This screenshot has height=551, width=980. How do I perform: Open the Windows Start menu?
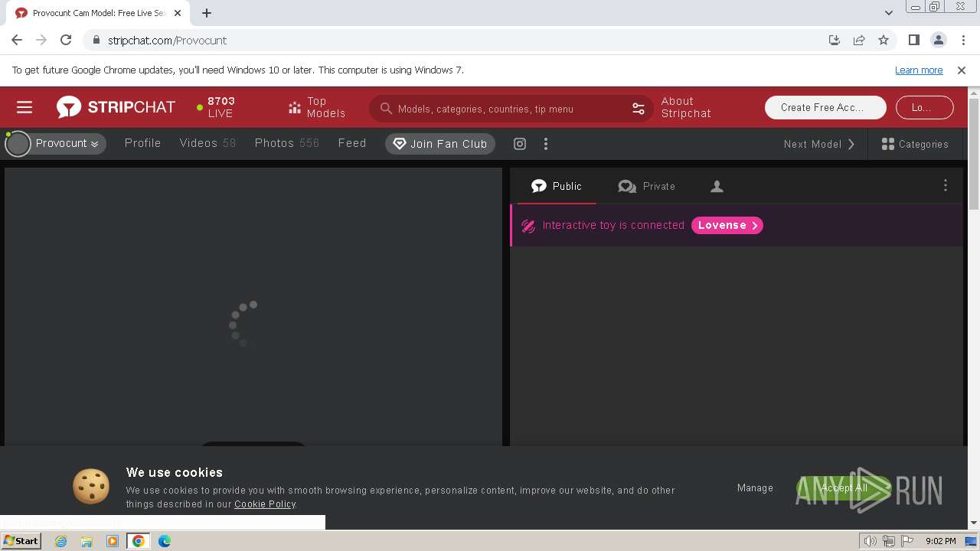coord(21,540)
